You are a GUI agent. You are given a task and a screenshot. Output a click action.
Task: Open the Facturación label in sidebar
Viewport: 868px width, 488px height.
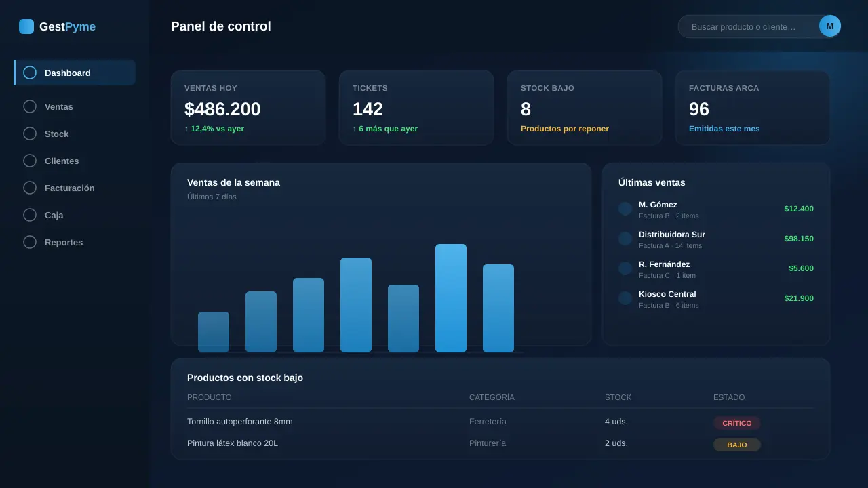coord(70,188)
